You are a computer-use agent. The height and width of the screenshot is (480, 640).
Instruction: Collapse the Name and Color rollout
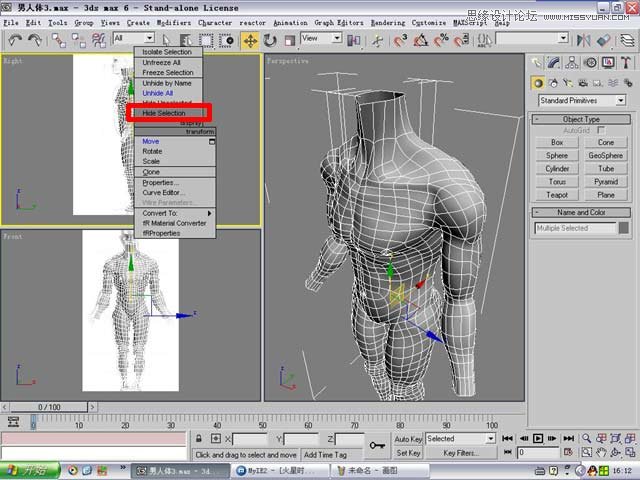pos(581,212)
